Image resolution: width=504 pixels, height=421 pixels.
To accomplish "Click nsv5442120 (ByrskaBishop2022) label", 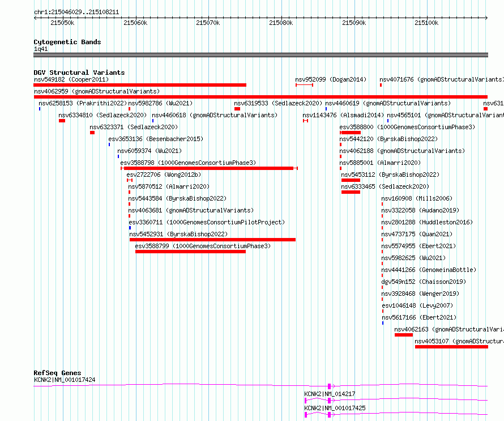I will 388,139.
